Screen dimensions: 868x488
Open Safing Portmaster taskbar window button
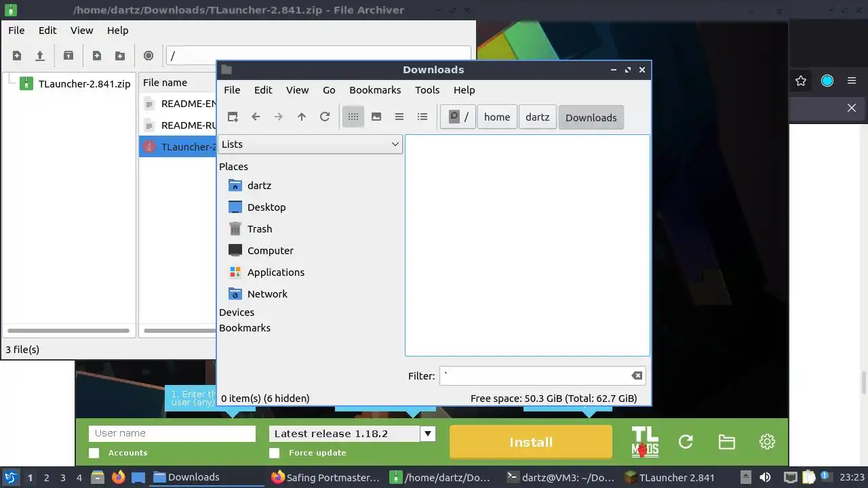pyautogui.click(x=325, y=477)
